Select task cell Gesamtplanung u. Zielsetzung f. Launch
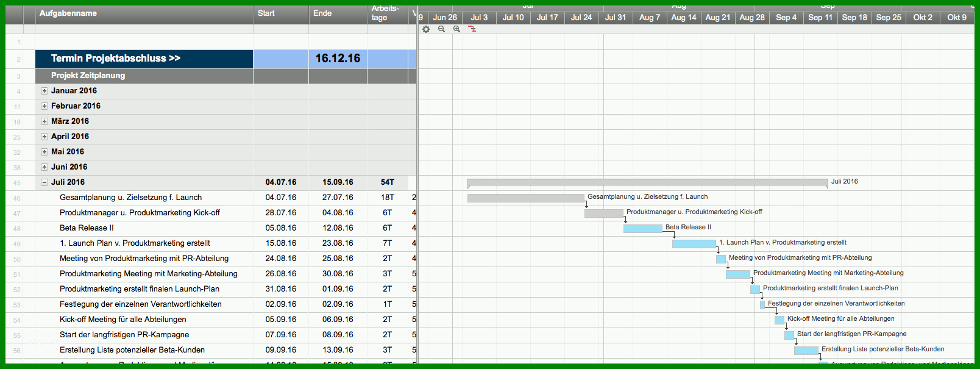The height and width of the screenshot is (369, 980). click(144, 198)
